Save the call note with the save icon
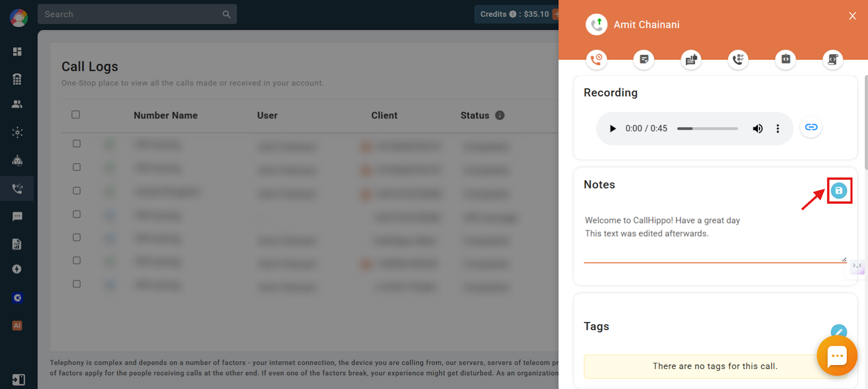 click(839, 190)
